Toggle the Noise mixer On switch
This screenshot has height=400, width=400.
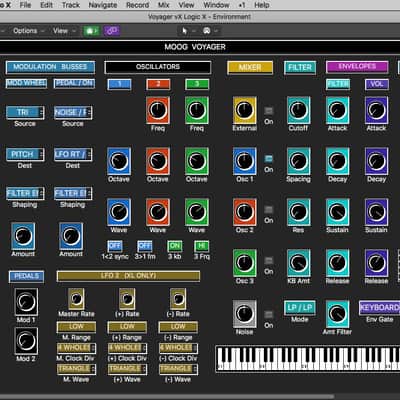(x=269, y=314)
